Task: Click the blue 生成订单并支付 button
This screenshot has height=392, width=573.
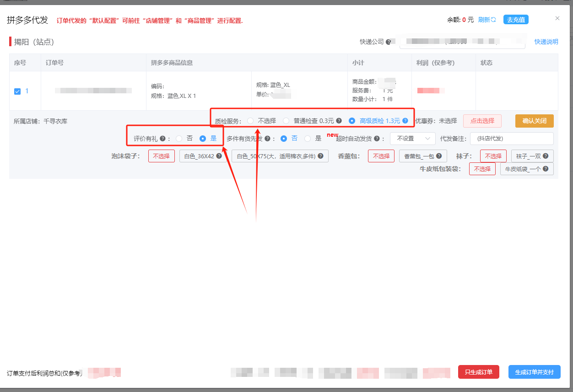Action: [535, 372]
